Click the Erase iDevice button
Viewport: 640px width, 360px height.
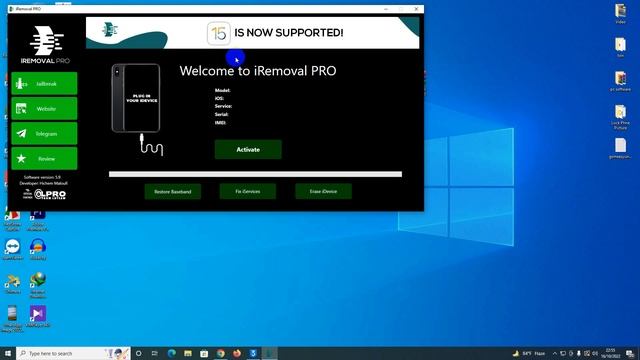coord(323,191)
